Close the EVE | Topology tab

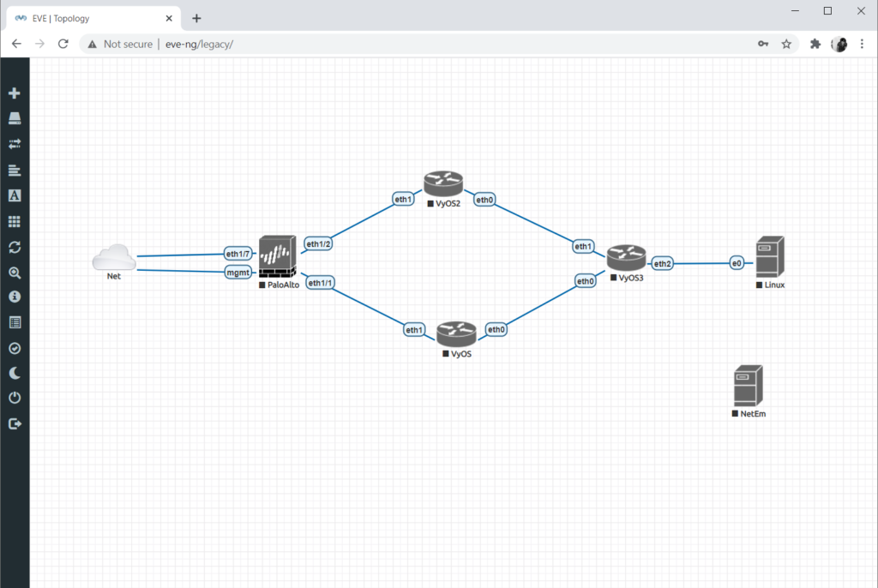(x=169, y=19)
